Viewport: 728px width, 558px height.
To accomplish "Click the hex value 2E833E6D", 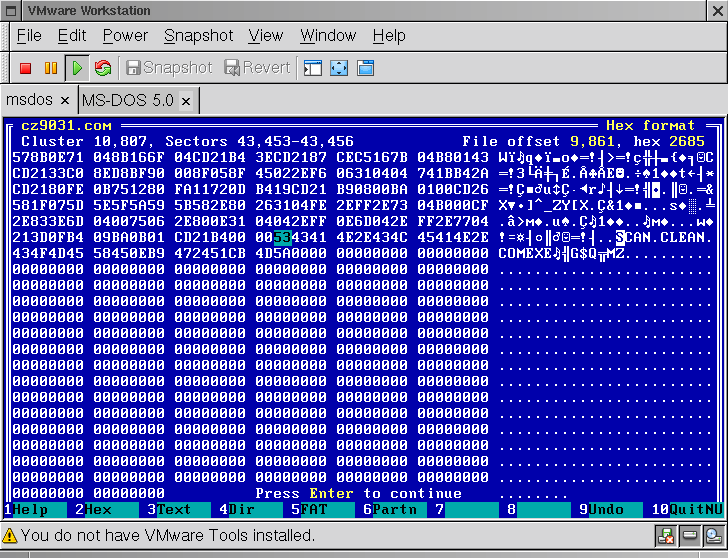I will 48,221.
